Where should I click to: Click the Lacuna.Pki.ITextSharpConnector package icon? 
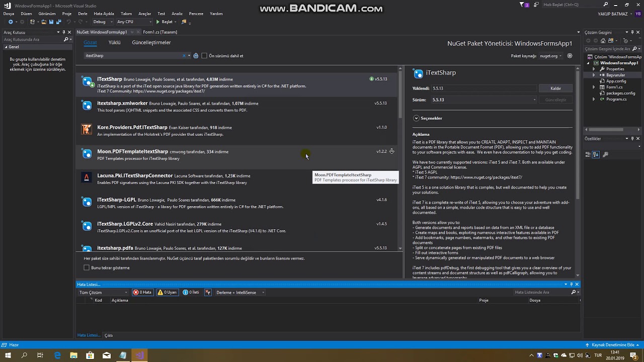[87, 177]
